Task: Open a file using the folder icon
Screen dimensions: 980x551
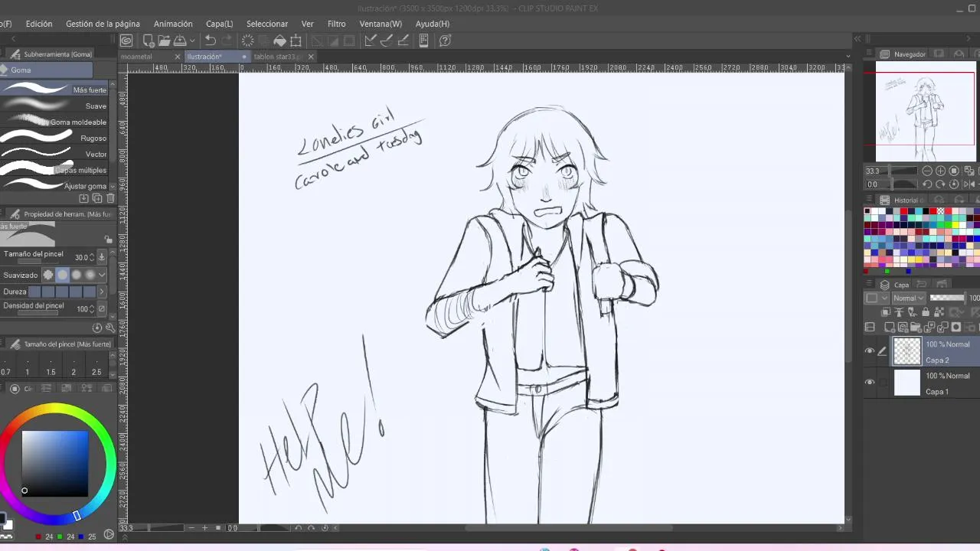Action: click(x=164, y=41)
